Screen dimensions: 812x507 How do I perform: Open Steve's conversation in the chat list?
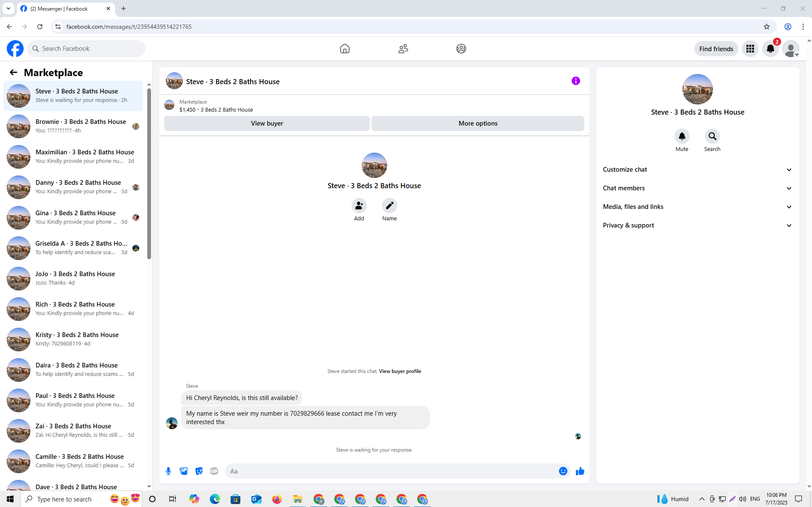(73, 96)
